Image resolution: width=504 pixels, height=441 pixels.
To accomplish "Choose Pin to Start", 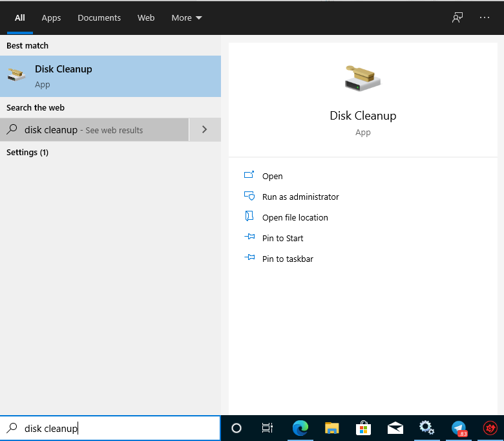I will tap(282, 238).
